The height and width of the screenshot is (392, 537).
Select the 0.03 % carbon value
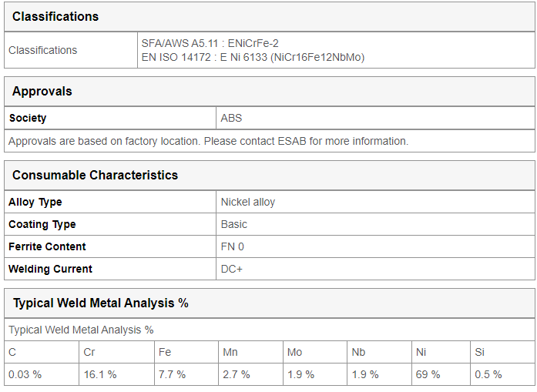point(25,374)
